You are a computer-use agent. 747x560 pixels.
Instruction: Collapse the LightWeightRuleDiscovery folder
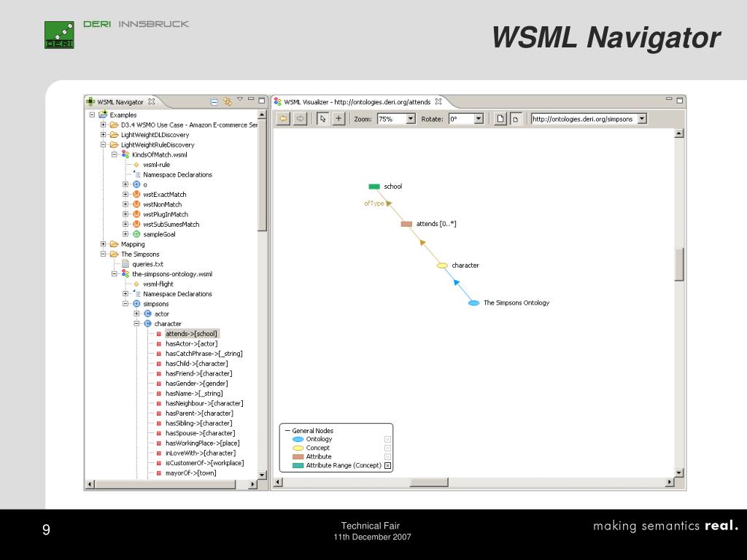click(x=103, y=145)
